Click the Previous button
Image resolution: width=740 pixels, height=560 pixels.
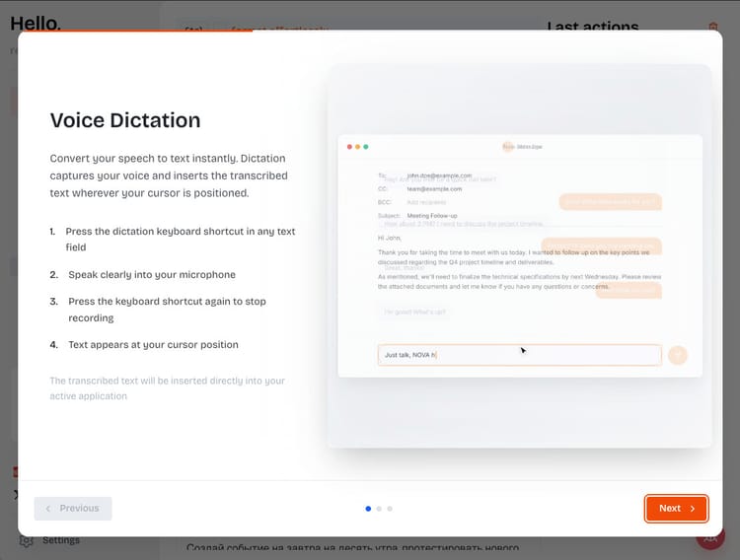point(73,509)
